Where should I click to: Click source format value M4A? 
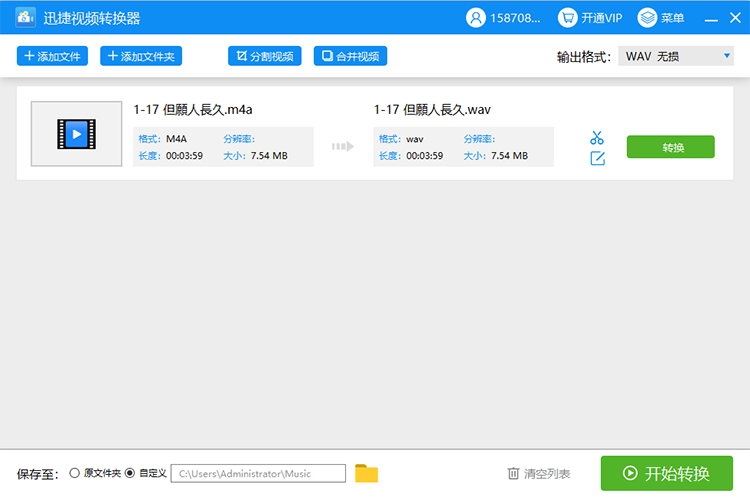click(176, 139)
